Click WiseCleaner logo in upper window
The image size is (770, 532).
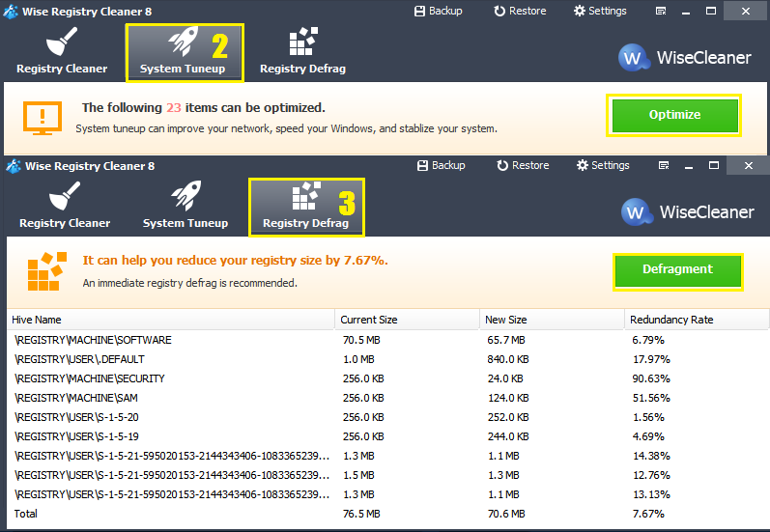tap(685, 57)
